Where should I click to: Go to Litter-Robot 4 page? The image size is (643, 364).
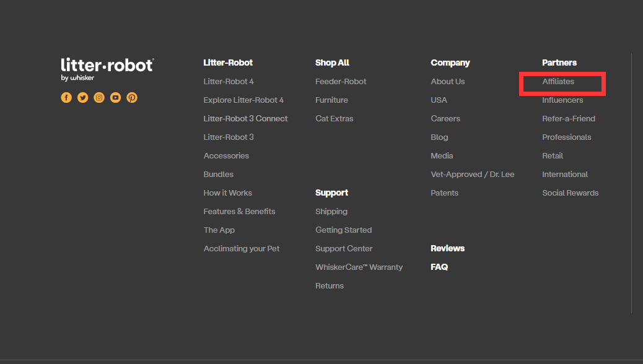(229, 82)
